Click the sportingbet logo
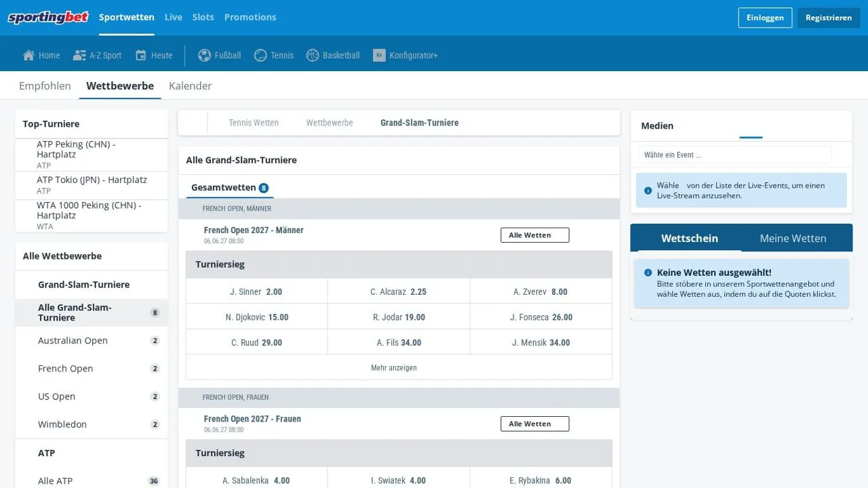This screenshot has height=488, width=868. point(48,18)
